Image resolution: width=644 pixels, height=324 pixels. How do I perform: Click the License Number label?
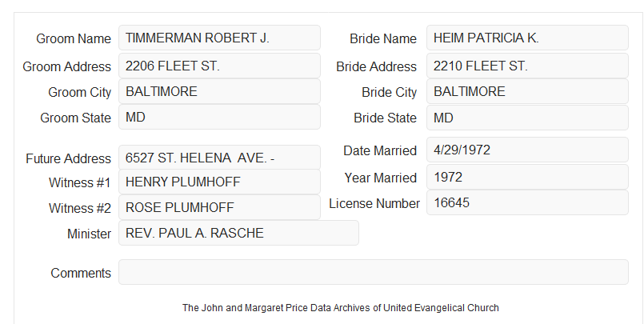tap(374, 204)
